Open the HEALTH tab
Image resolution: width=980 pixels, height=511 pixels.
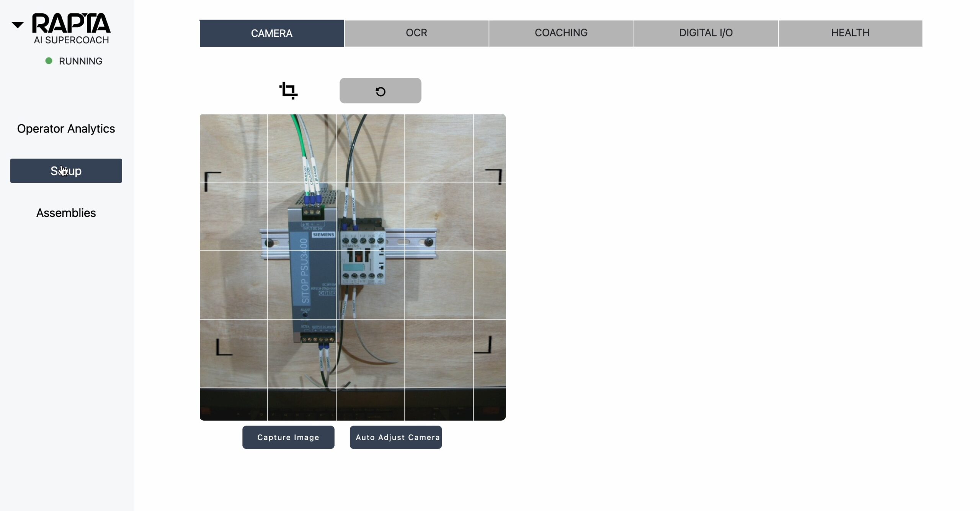tap(850, 32)
